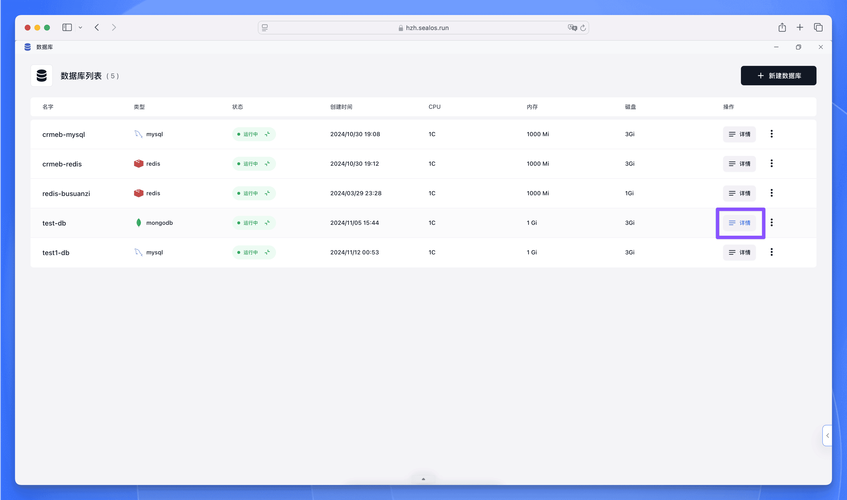
Task: Toggle Safari's sidebar
Action: [67, 28]
